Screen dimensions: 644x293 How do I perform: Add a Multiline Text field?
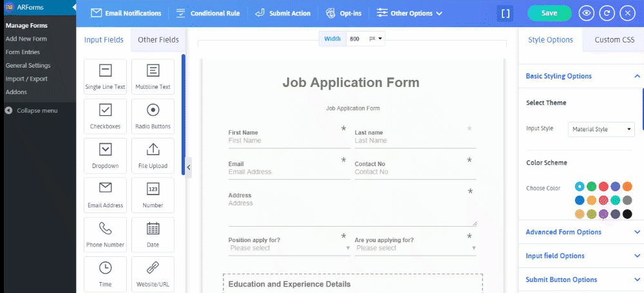coord(153,77)
